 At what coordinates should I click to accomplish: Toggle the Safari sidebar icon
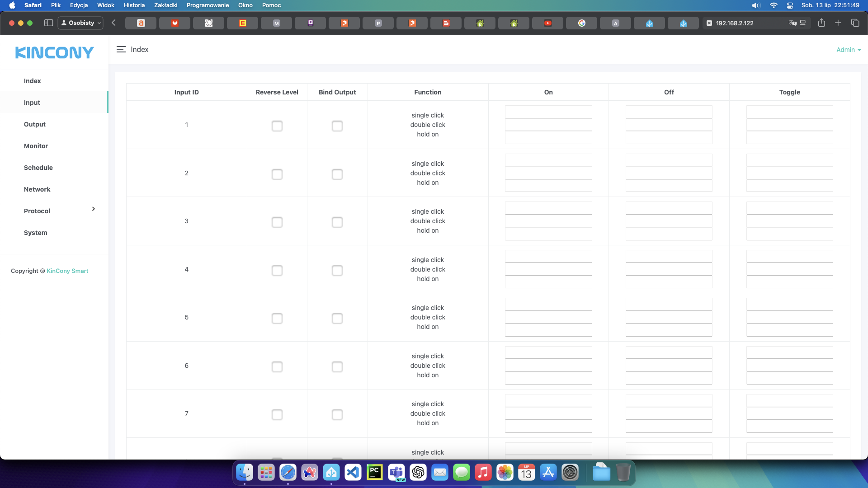(x=49, y=23)
